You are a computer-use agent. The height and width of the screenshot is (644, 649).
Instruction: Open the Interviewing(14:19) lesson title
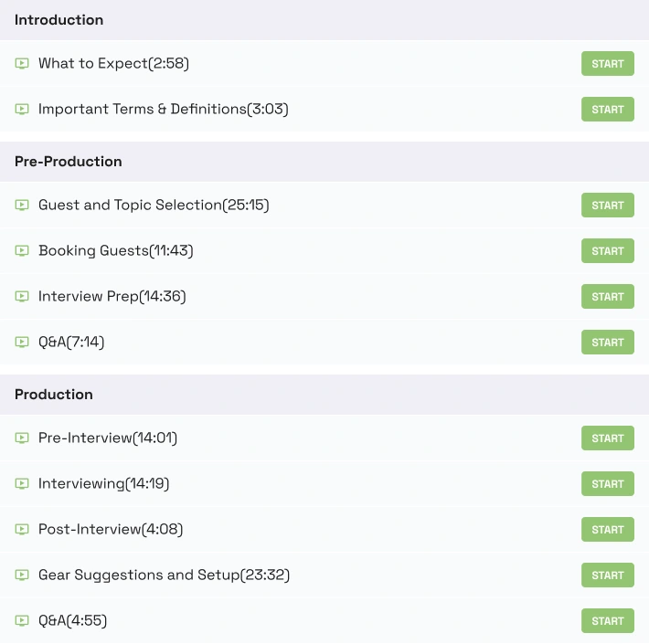103,484
